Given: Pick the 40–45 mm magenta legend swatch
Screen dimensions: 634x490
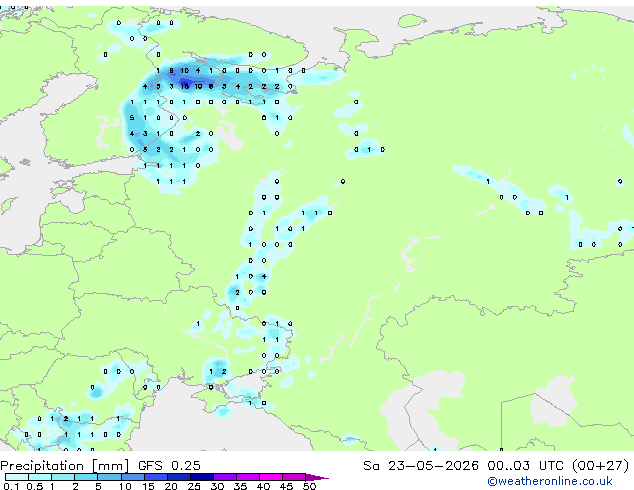Looking at the screenshot, I should point(271,477).
